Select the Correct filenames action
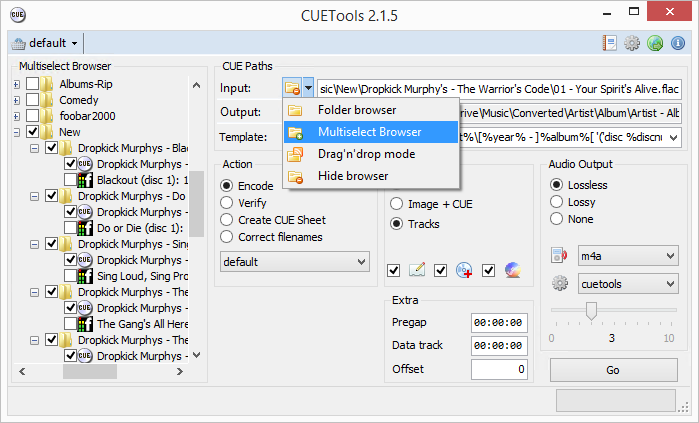 point(271,237)
